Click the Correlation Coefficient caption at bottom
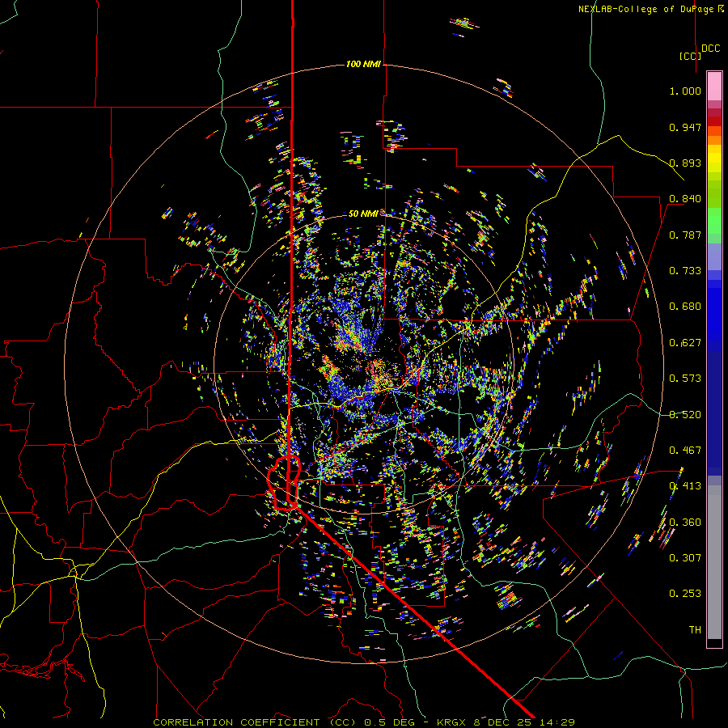This screenshot has height=728, width=728. tap(363, 722)
